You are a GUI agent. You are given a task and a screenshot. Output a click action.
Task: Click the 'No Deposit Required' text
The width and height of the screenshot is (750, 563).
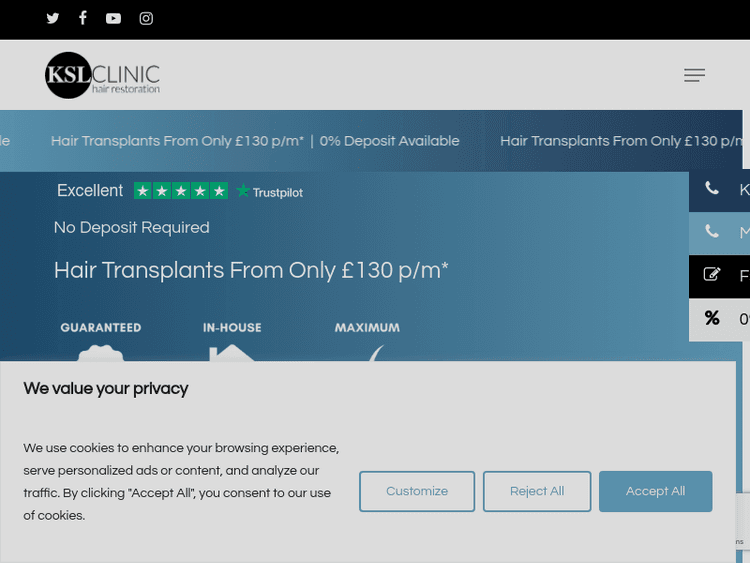132,228
